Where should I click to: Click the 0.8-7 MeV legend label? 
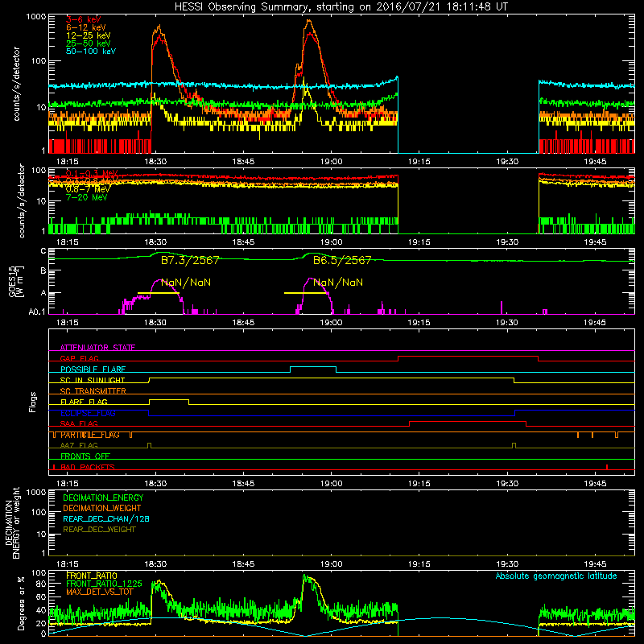(x=88, y=189)
